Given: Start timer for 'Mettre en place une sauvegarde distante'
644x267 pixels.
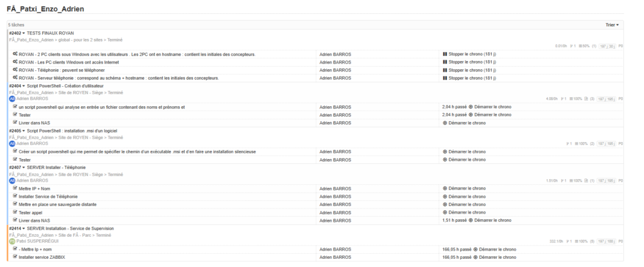Looking at the screenshot, I should point(464,205).
